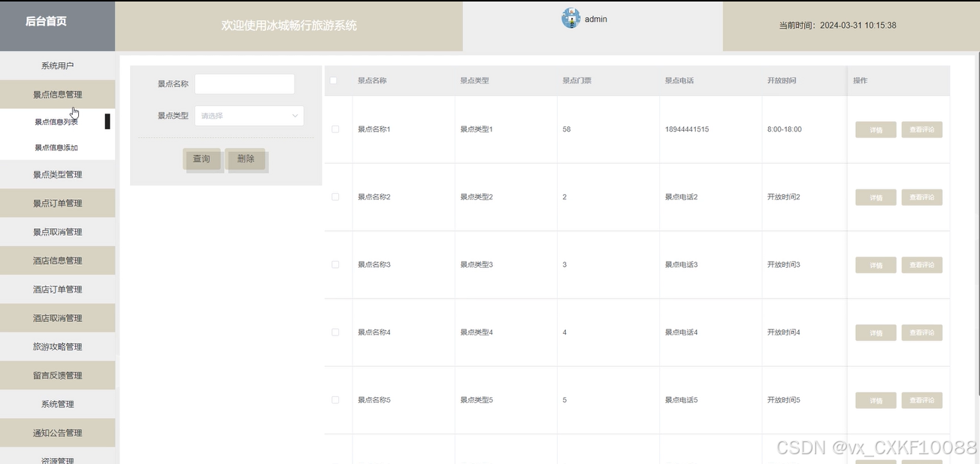Expand the 景点类型管理 menu

click(x=58, y=174)
